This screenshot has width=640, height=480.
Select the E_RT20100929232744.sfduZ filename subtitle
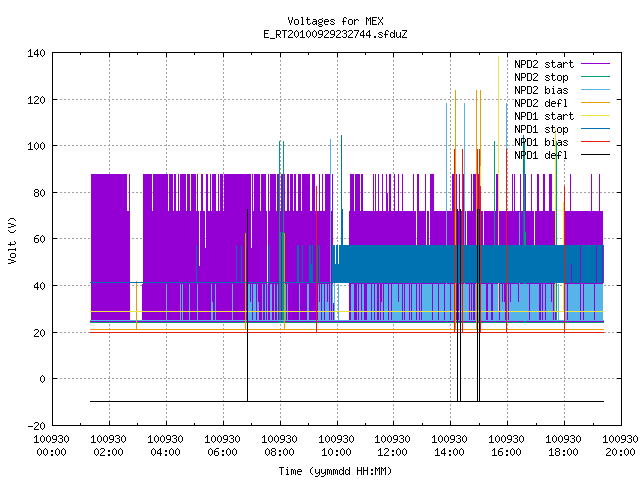(335, 34)
